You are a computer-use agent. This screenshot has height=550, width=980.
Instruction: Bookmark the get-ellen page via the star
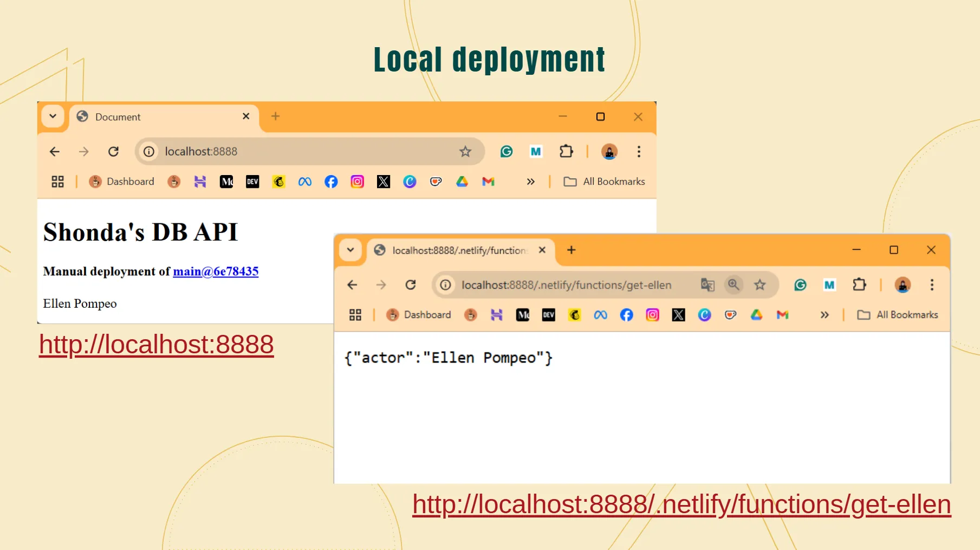click(x=760, y=284)
